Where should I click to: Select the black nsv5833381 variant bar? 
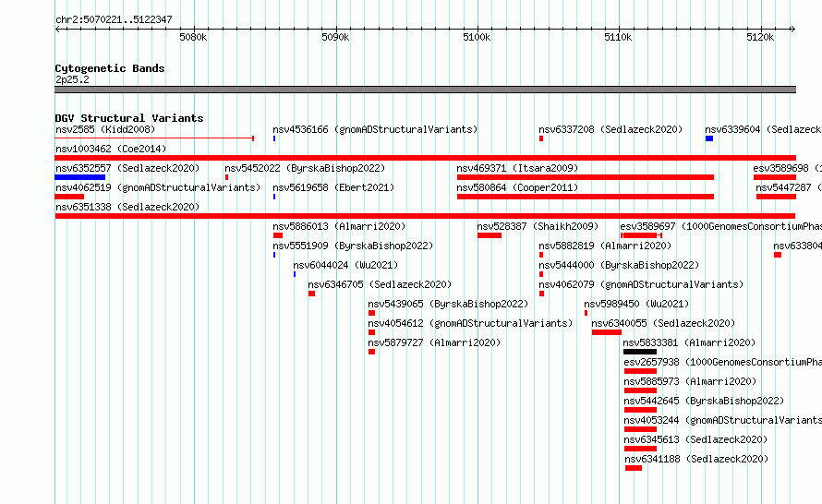pyautogui.click(x=639, y=352)
